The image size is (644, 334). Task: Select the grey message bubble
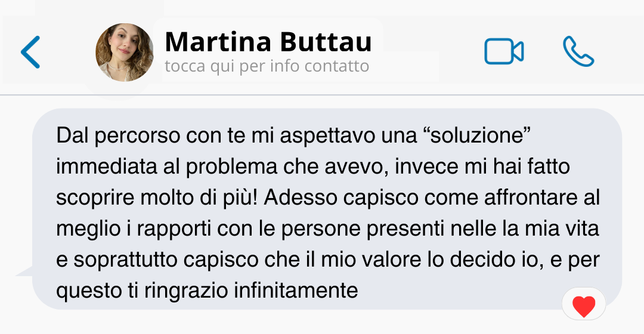coord(327,209)
